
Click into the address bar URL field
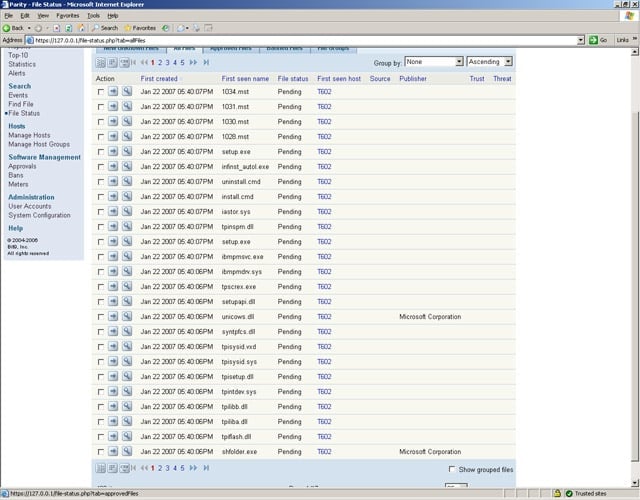pyautogui.click(x=301, y=40)
